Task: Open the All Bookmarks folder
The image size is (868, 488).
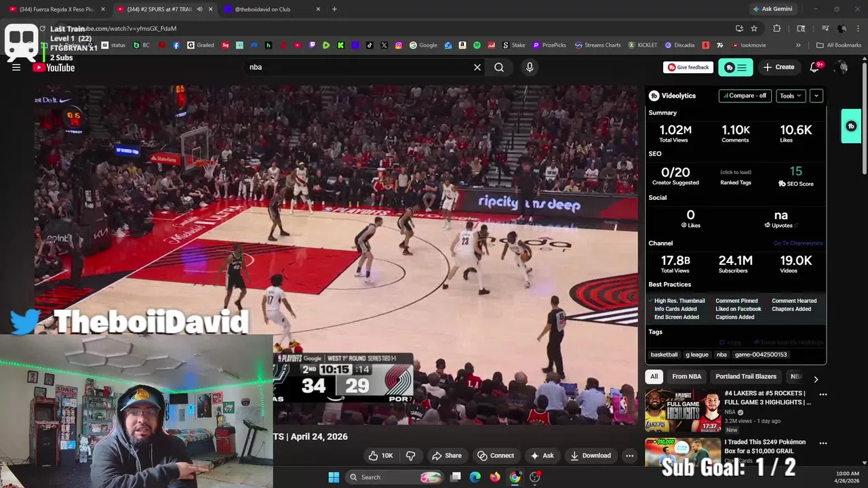Action: click(839, 45)
